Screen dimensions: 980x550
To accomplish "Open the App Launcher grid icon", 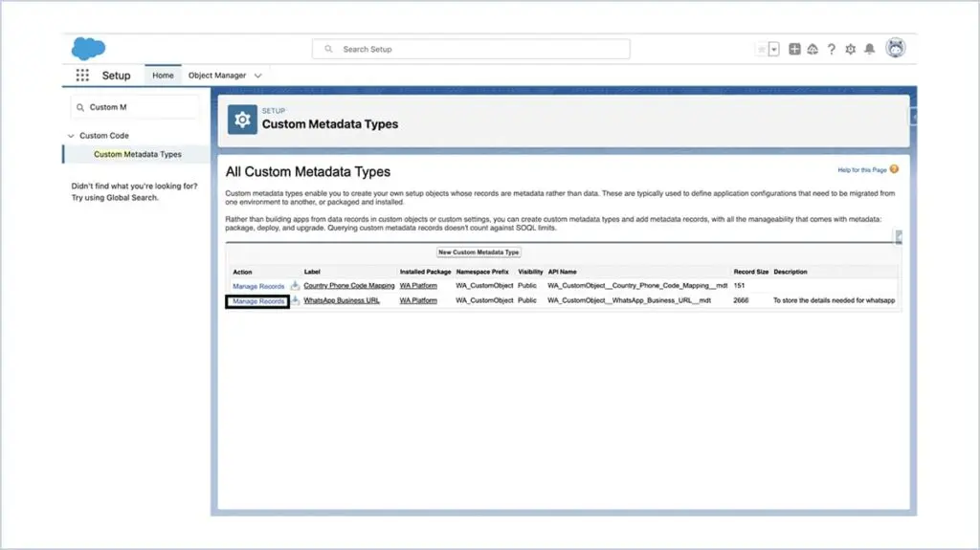I will coord(82,75).
